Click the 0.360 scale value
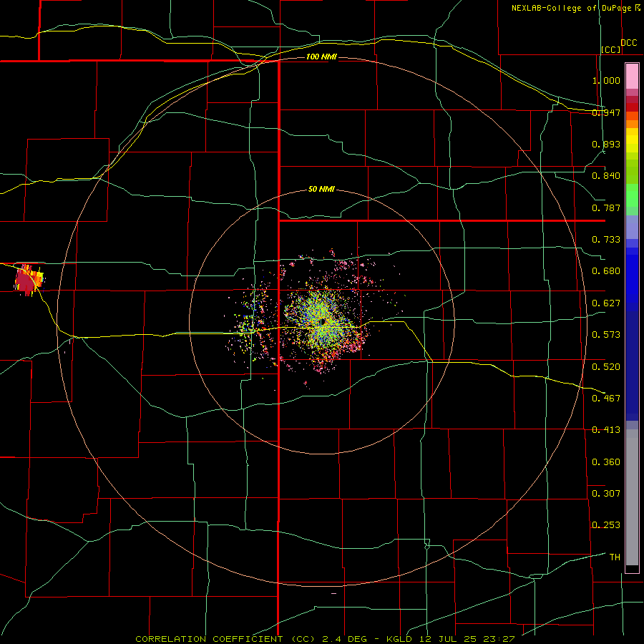Viewport: 644px width, 644px height. pos(606,462)
